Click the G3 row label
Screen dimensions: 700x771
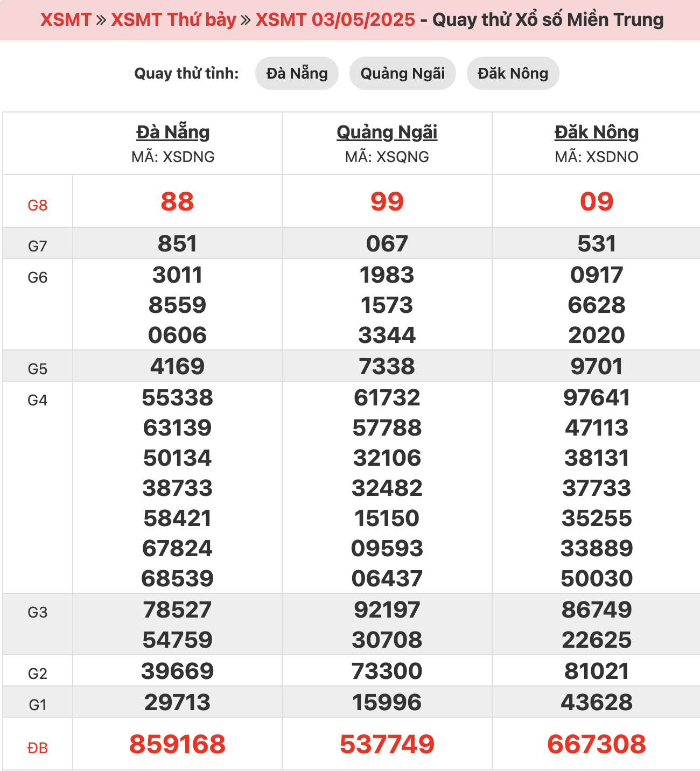(x=38, y=612)
